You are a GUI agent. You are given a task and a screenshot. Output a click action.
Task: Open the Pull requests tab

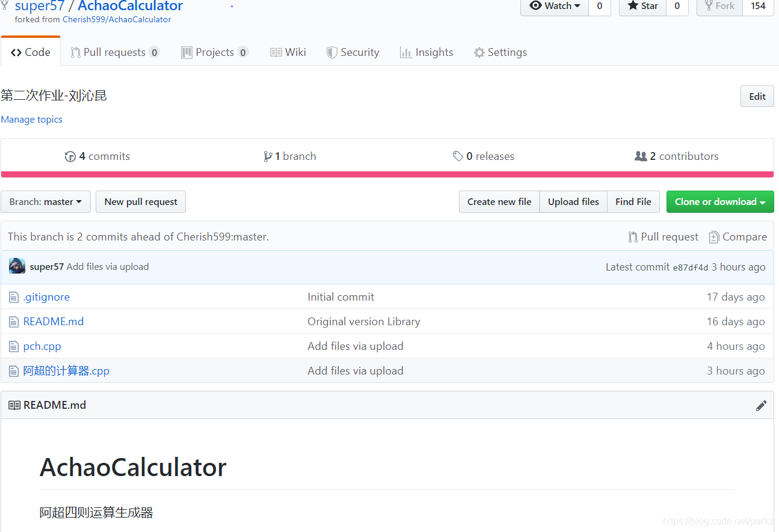click(x=115, y=52)
